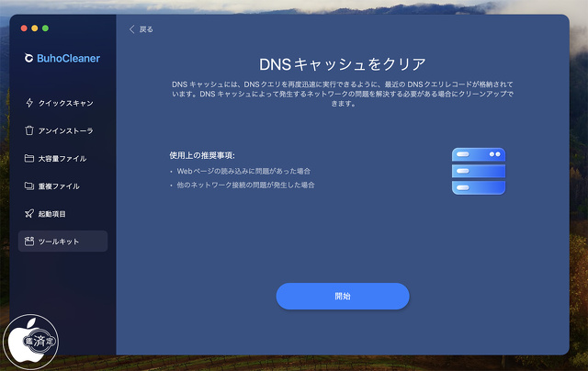Screen dimensions: 588x371
Task: Select ツールキット in the sidebar
Action: pos(62,242)
